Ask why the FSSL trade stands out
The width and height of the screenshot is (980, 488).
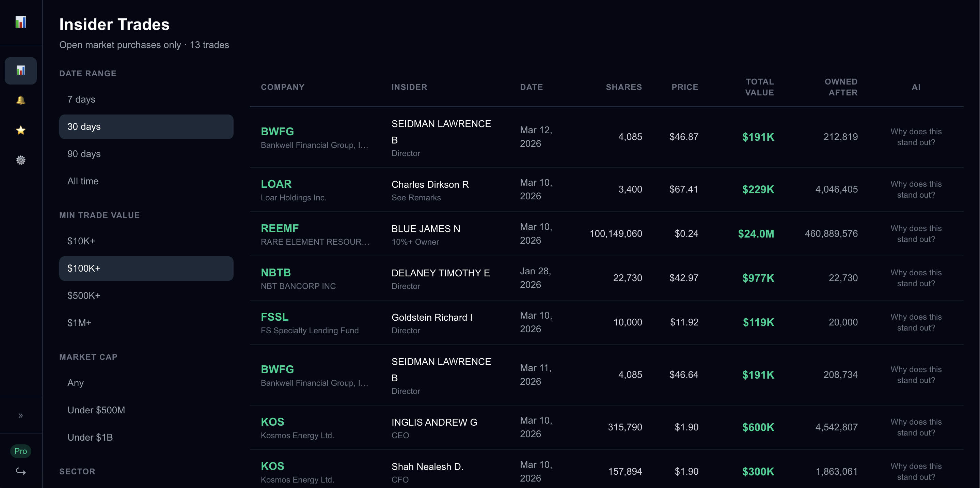(916, 322)
